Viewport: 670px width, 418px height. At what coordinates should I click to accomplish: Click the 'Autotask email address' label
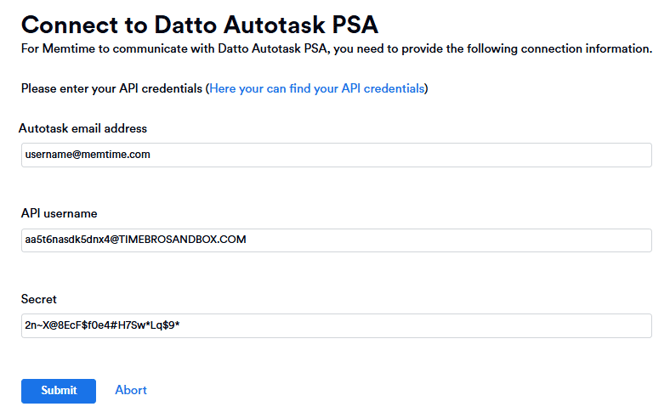(83, 128)
